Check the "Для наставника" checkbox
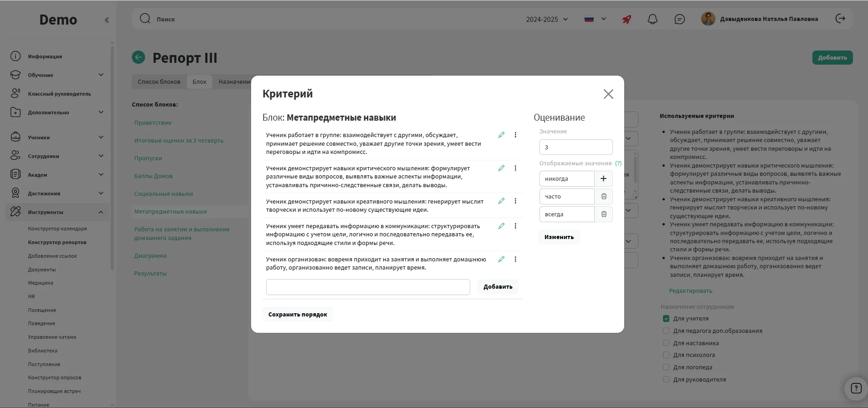 pyautogui.click(x=666, y=343)
